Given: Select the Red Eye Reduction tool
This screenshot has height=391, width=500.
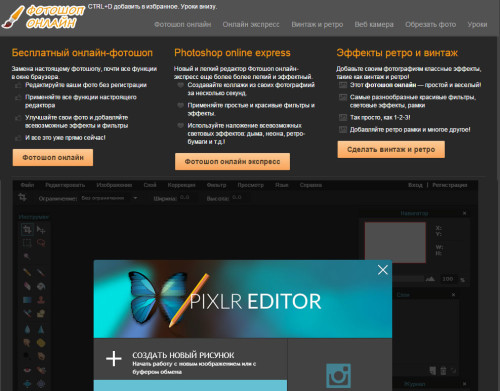Looking at the screenshot, I should [27, 370].
